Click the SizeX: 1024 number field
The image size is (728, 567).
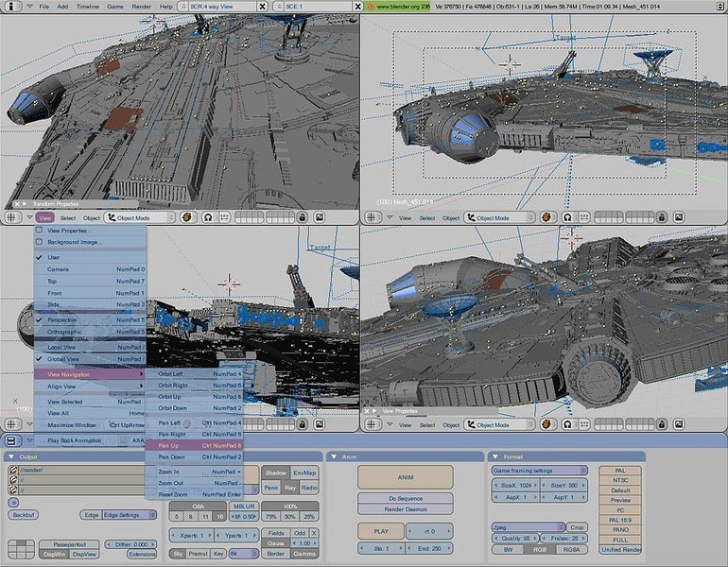(515, 486)
